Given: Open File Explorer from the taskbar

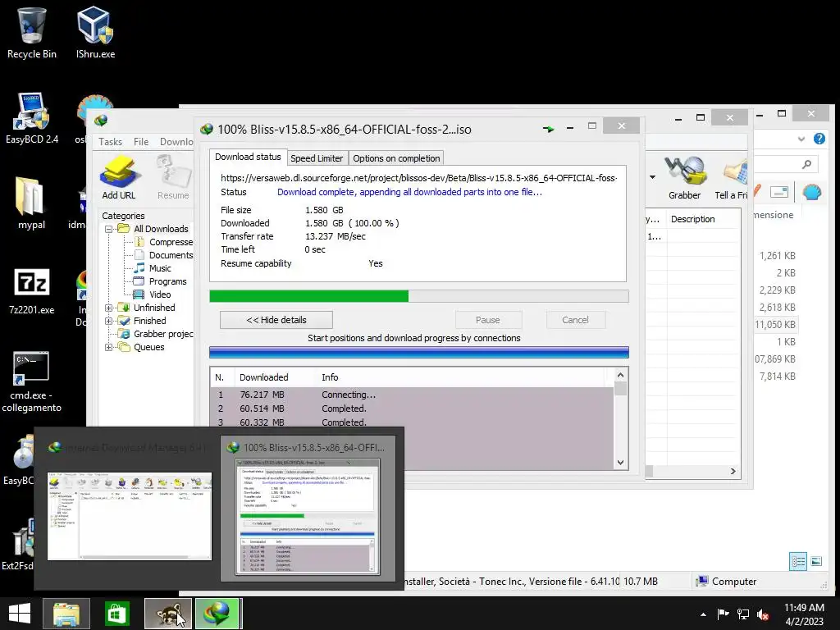Looking at the screenshot, I should click(x=67, y=614).
